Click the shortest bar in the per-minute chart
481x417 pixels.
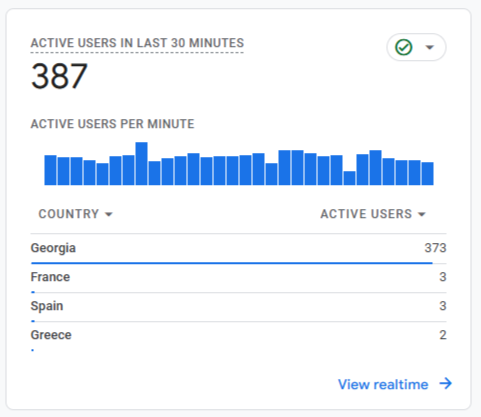349,178
